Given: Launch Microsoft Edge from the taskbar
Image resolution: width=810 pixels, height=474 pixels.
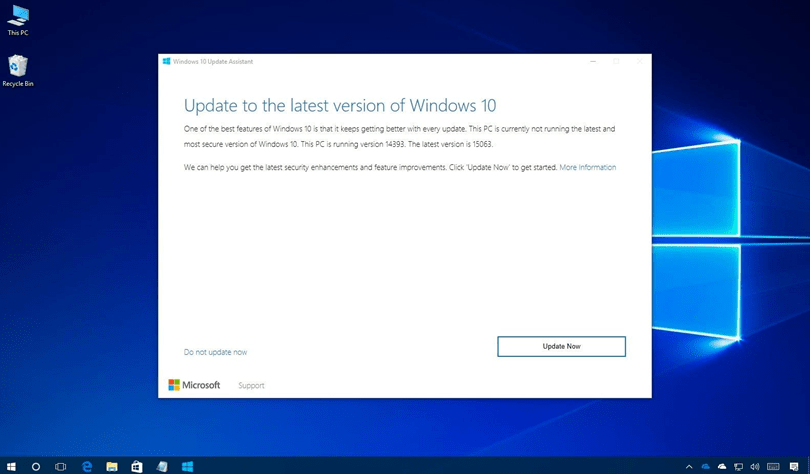Looking at the screenshot, I should (x=87, y=466).
